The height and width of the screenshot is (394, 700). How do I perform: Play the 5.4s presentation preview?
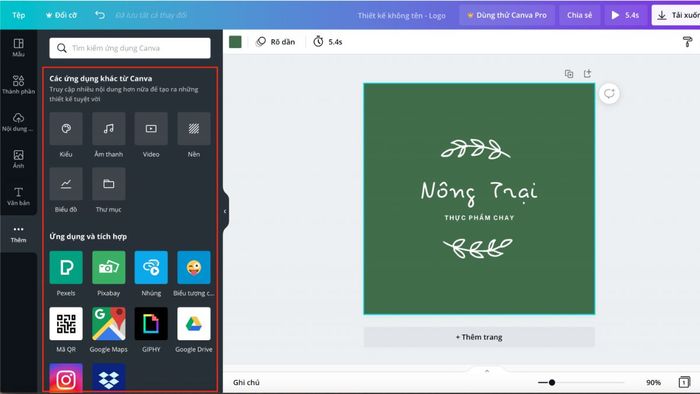[625, 15]
